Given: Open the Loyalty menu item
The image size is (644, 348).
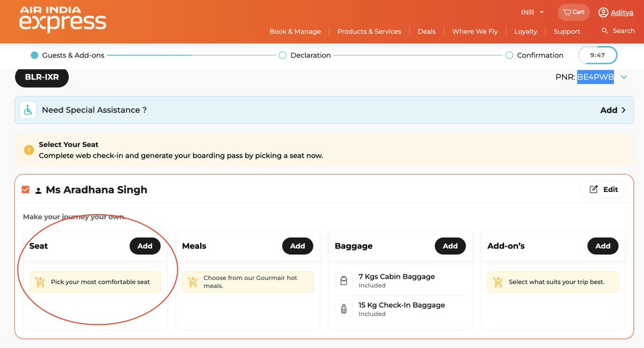Looking at the screenshot, I should coord(525,32).
